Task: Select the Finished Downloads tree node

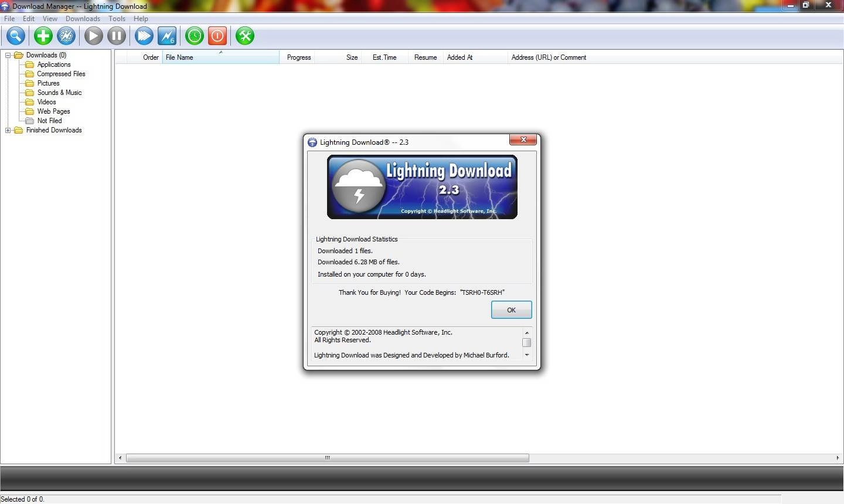Action: click(x=53, y=130)
